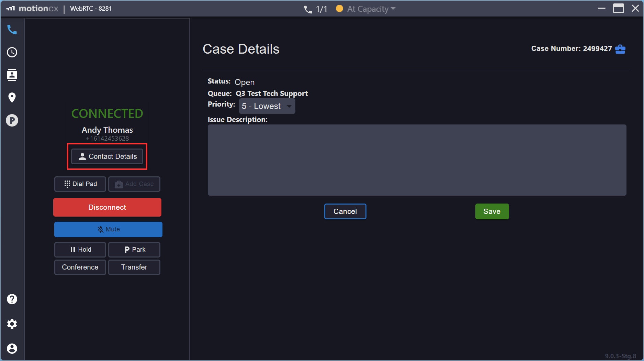Open the phone tab in sidebar

click(12, 30)
